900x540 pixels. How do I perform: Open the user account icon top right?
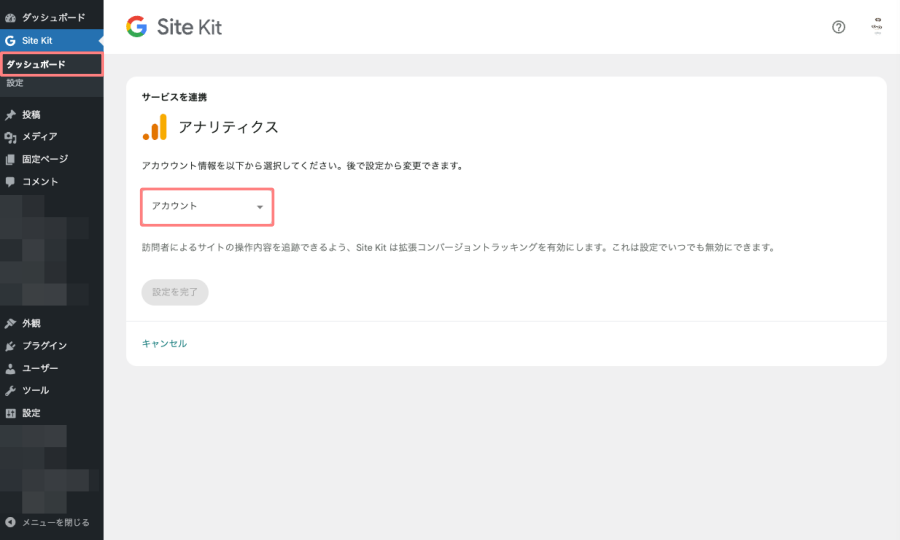click(x=877, y=26)
